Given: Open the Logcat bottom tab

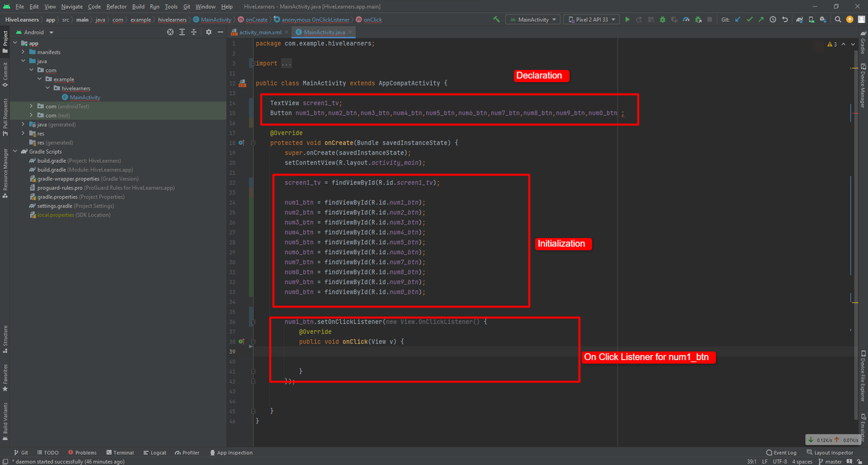Looking at the screenshot, I should [154, 453].
